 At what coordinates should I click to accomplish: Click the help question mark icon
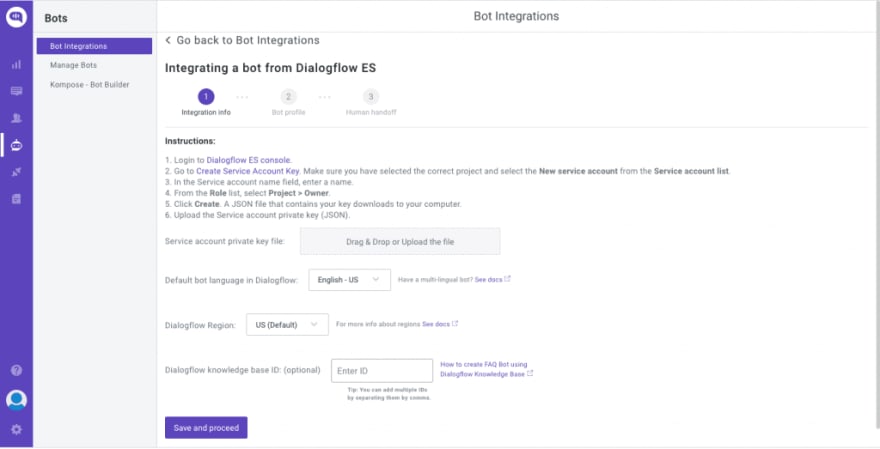click(16, 370)
